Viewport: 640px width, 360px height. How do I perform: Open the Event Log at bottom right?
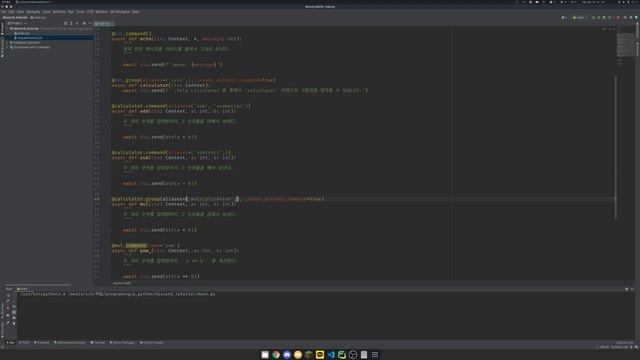click(x=624, y=342)
